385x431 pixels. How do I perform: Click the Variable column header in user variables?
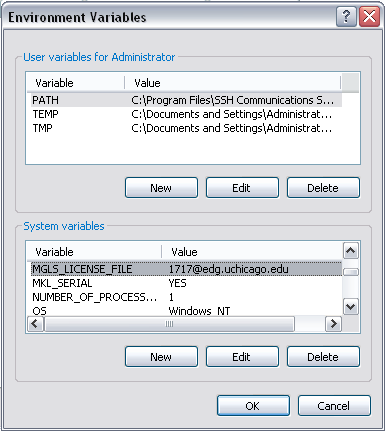(76, 83)
